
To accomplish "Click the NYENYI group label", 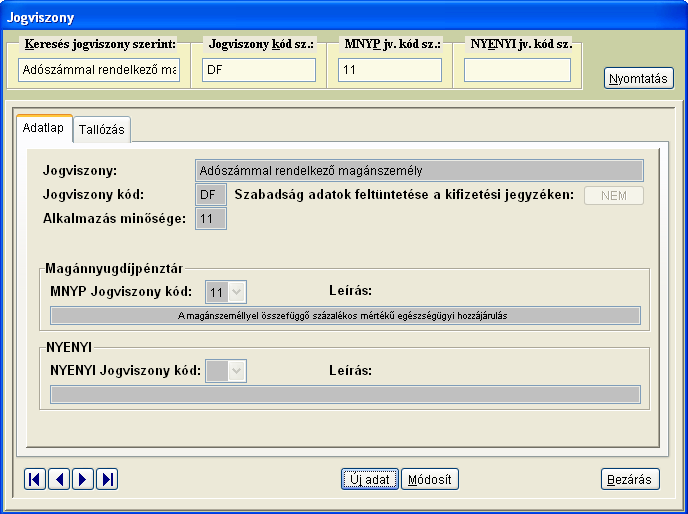I will coord(69,347).
